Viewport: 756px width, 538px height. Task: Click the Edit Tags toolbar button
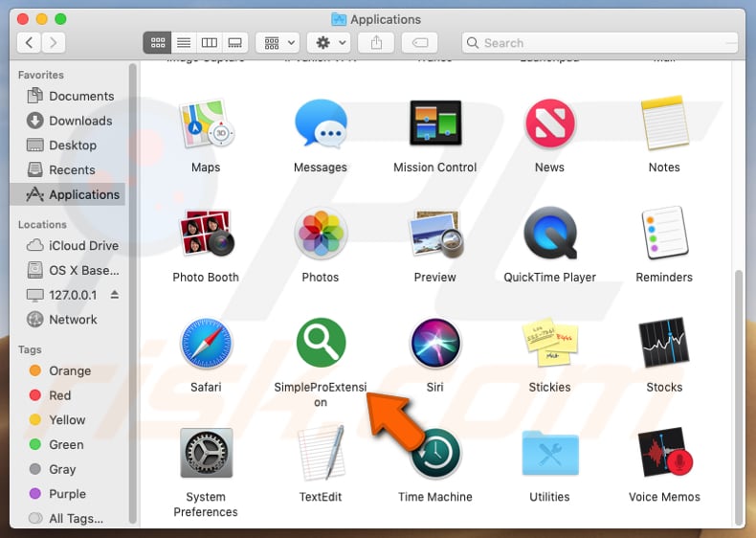pyautogui.click(x=419, y=42)
